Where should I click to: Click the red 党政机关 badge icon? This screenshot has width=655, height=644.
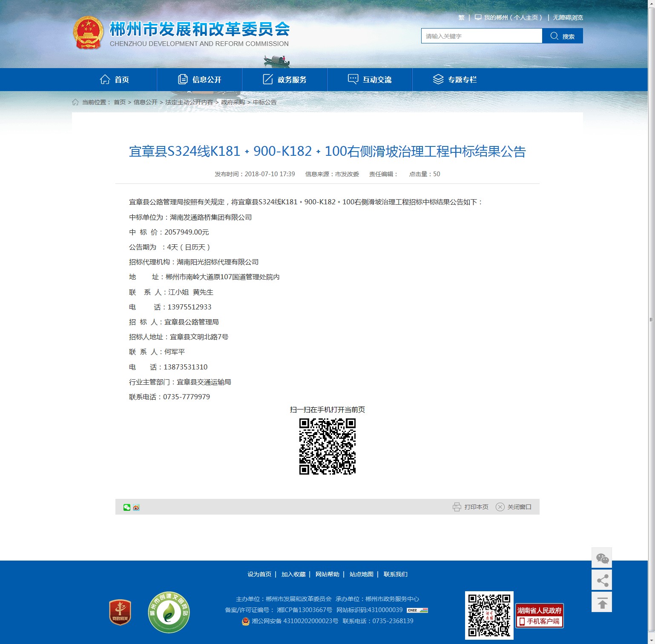click(x=120, y=612)
